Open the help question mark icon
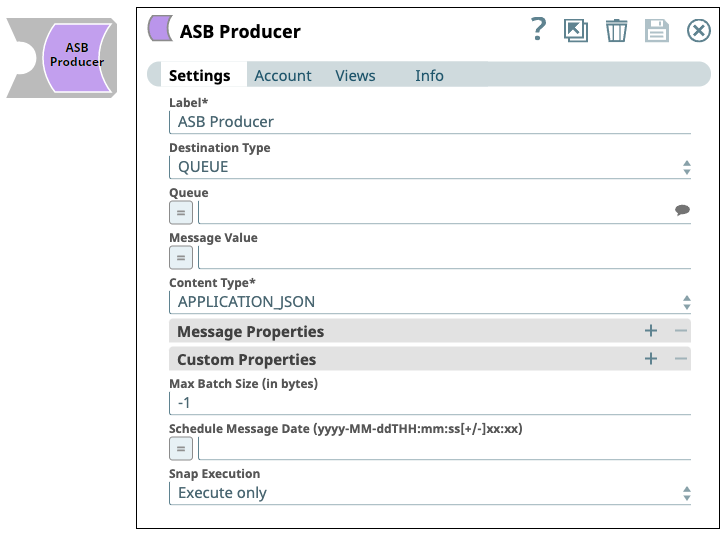 click(x=538, y=29)
